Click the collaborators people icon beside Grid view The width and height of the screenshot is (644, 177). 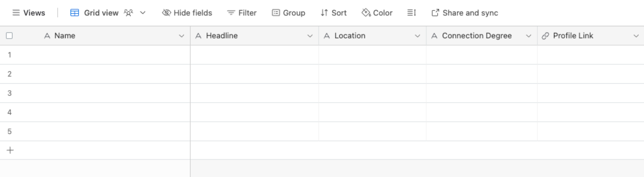(128, 13)
